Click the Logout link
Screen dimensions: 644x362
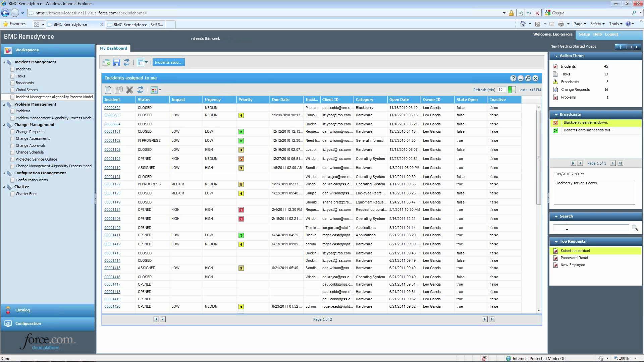611,34
